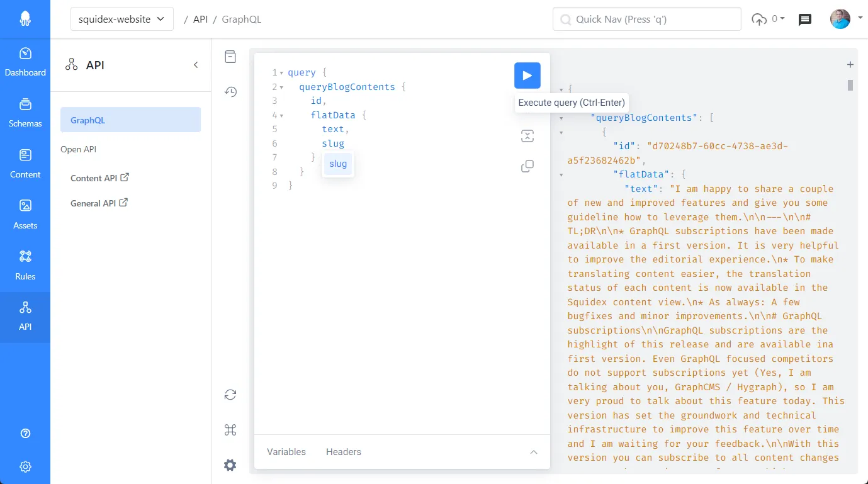
Task: Open the feedback chat icon
Action: click(804, 20)
